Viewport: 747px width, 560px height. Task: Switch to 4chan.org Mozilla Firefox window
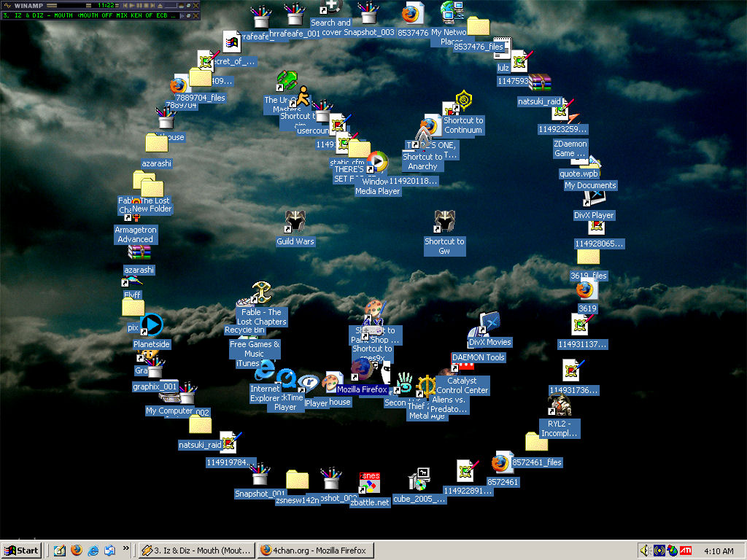(314, 551)
